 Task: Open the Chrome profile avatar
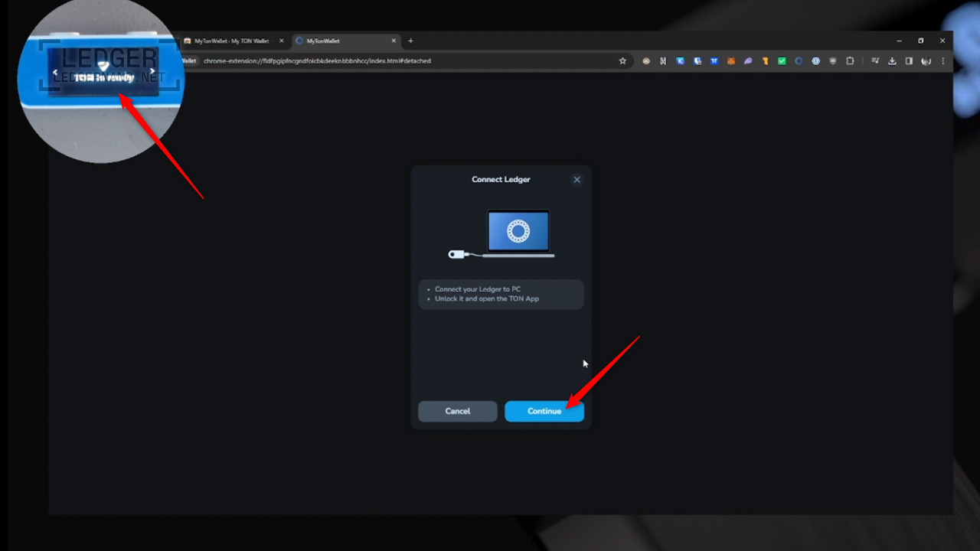click(x=926, y=61)
